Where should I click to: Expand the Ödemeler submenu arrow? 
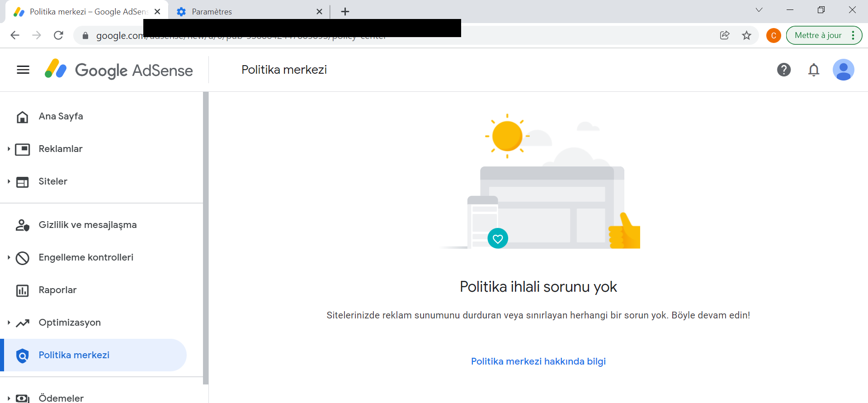click(x=9, y=398)
